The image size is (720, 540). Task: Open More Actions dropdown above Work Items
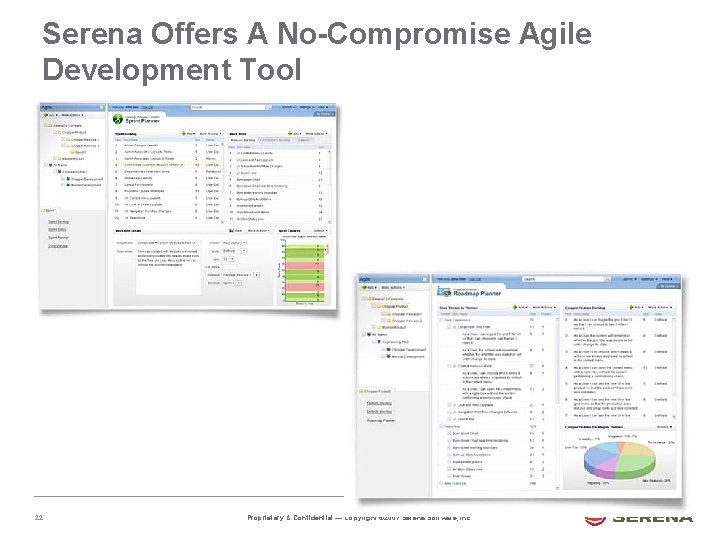tap(317, 134)
